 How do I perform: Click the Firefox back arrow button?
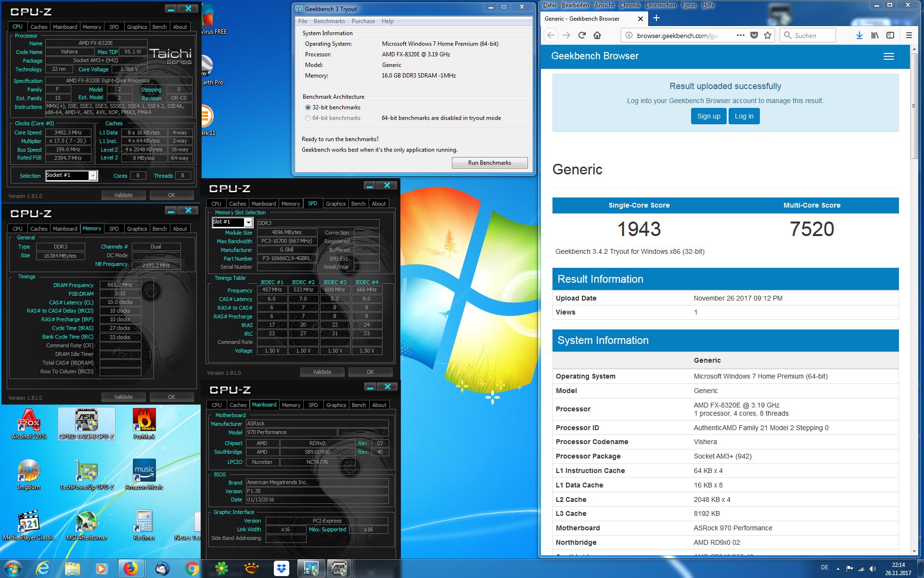552,35
